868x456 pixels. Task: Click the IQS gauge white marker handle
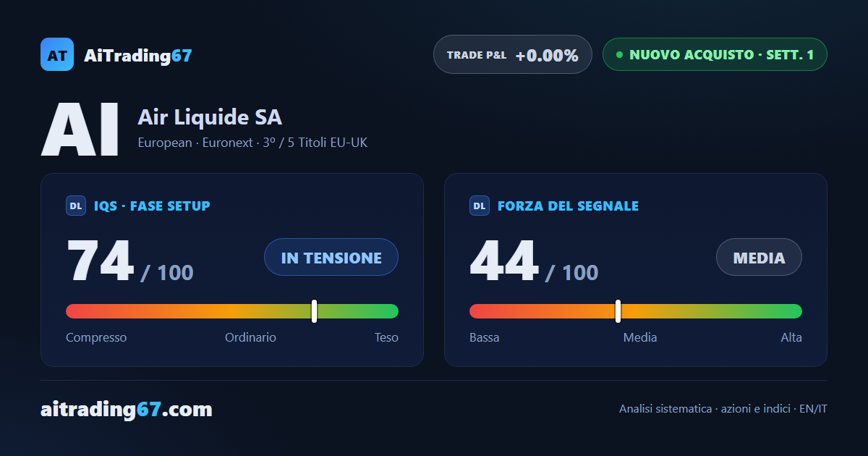[x=314, y=311]
